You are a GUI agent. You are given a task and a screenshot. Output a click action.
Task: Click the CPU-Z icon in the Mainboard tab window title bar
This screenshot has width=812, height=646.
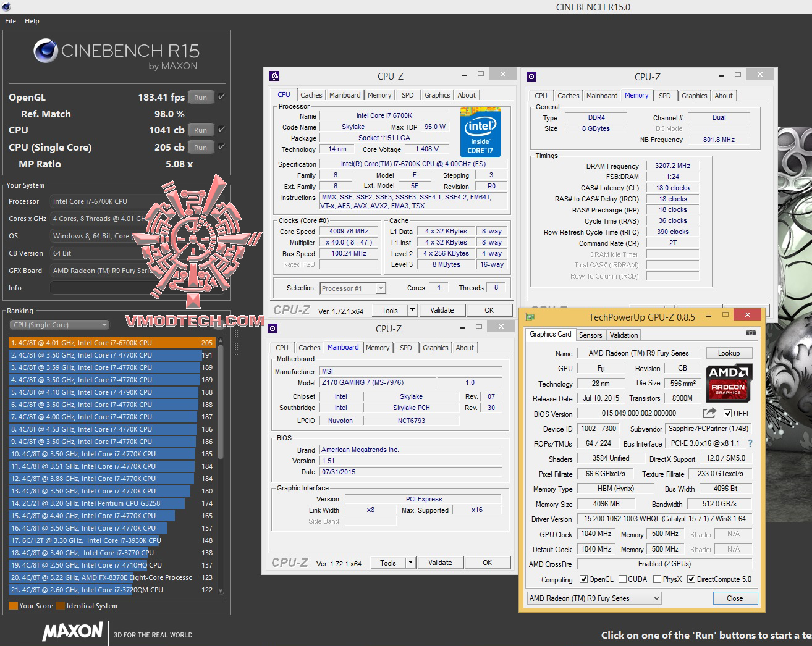(273, 328)
